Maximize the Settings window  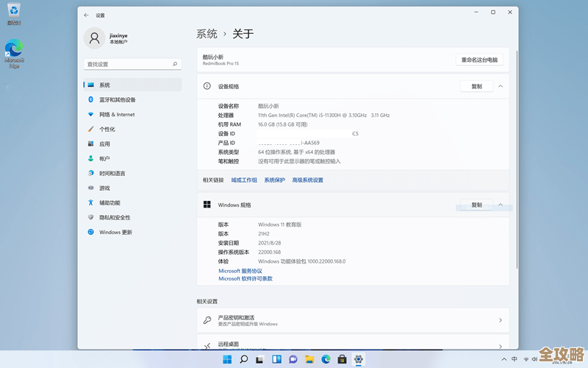(493, 13)
